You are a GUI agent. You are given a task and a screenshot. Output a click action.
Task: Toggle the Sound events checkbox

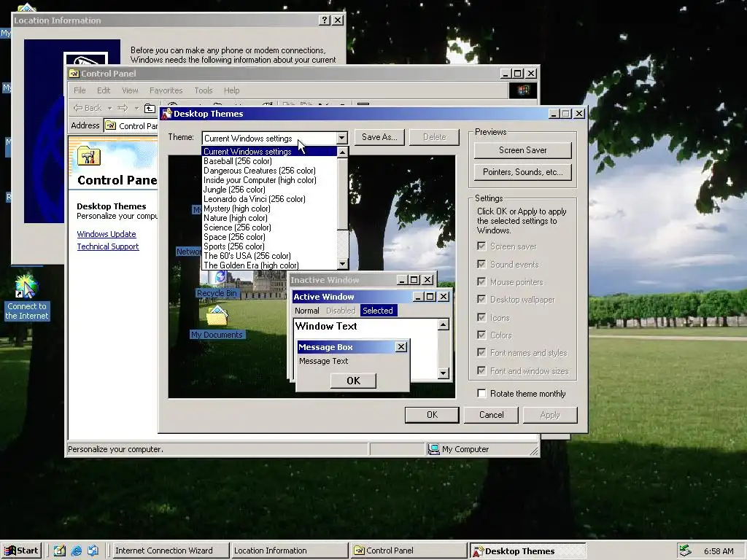pos(481,264)
